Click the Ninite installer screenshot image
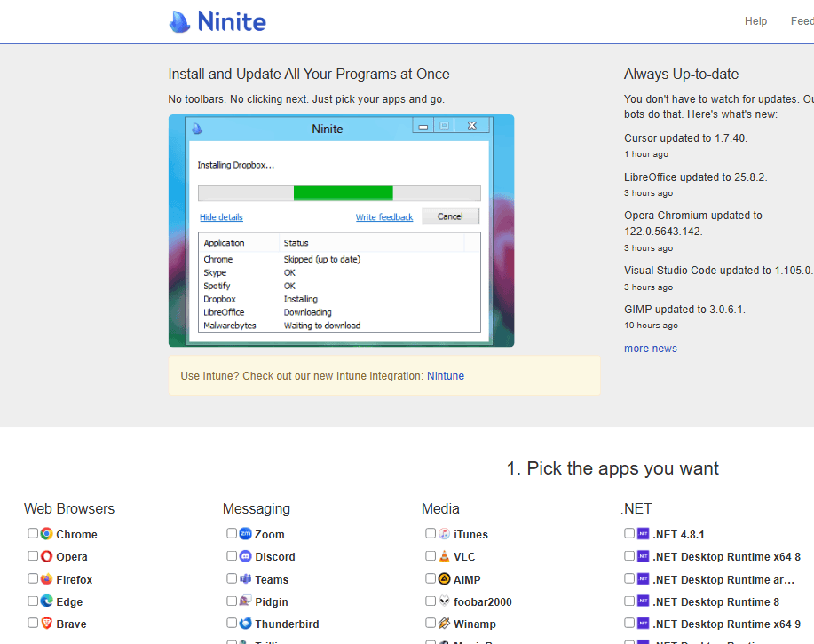The width and height of the screenshot is (814, 644). [341, 231]
